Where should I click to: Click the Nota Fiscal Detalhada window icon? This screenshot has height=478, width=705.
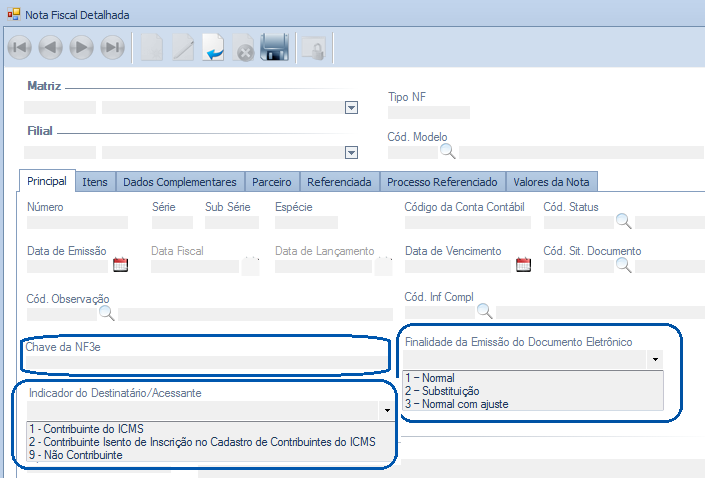[13, 14]
